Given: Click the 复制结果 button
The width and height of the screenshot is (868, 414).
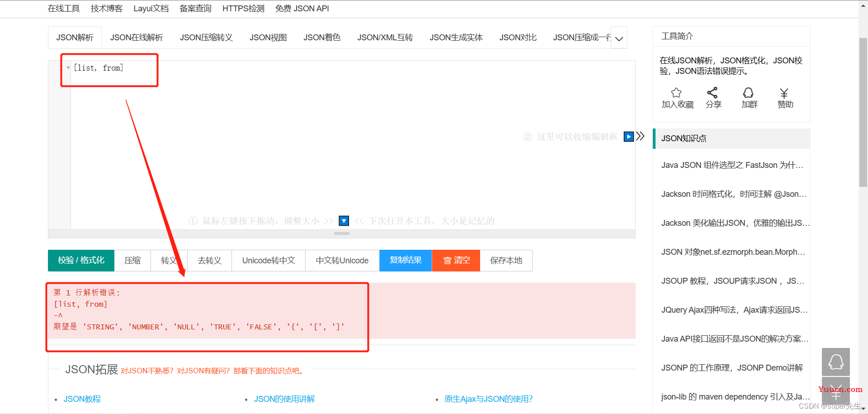Looking at the screenshot, I should pos(406,261).
